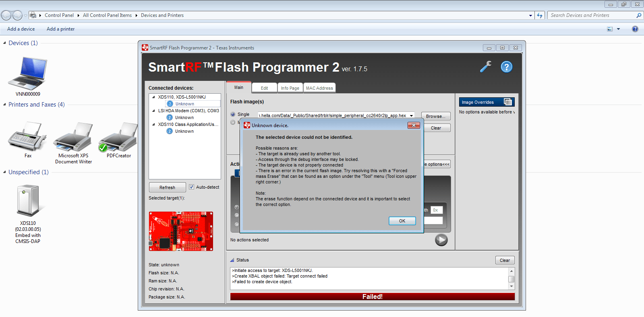Switch to the MAC Address tab
The height and width of the screenshot is (317, 644).
(319, 88)
